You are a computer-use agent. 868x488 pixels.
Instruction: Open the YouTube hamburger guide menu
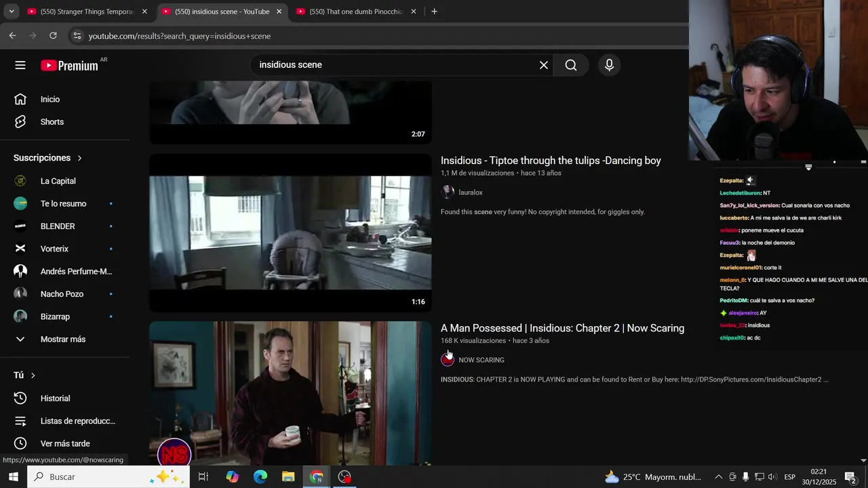20,65
